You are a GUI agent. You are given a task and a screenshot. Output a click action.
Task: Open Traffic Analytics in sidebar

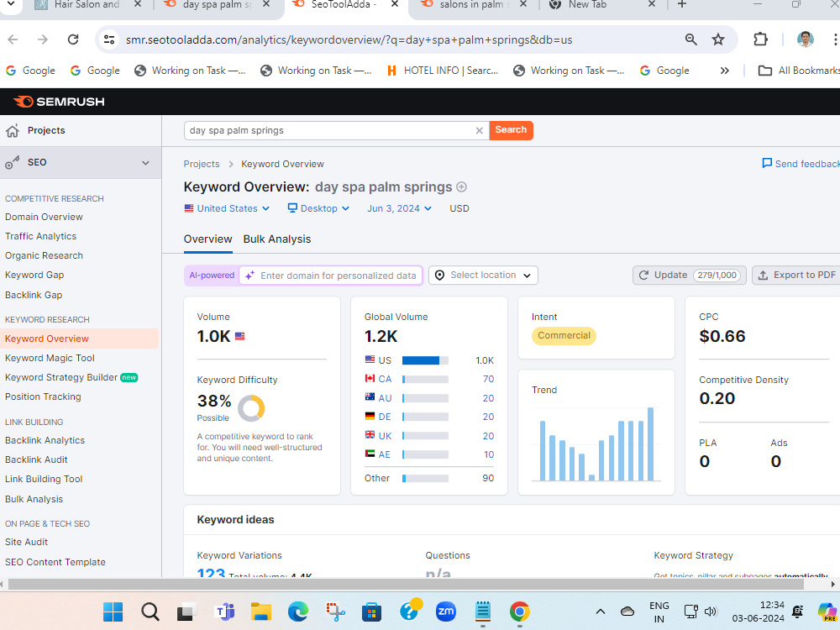click(40, 236)
